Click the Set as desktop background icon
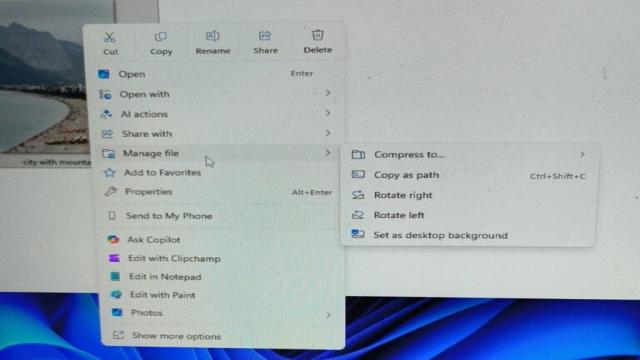Screen dimensions: 640x360 (x=358, y=234)
